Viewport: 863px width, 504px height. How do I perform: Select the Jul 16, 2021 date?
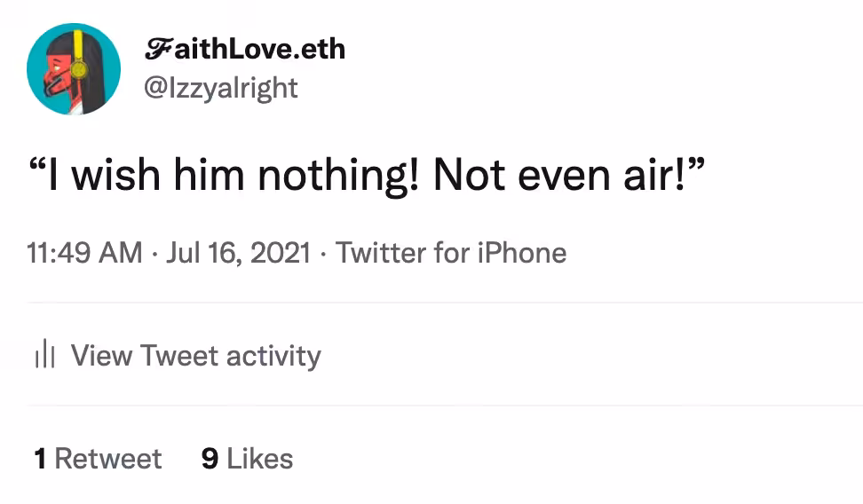click(238, 253)
